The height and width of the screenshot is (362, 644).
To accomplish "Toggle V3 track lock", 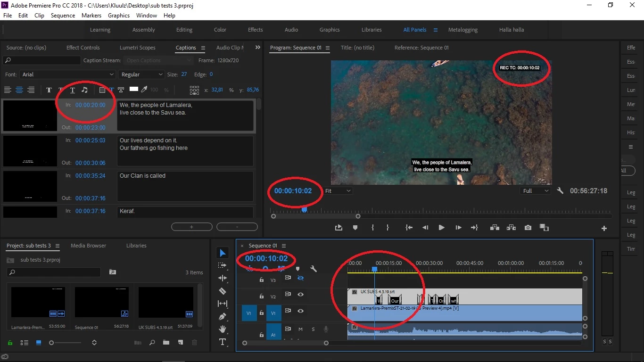I will pyautogui.click(x=262, y=280).
